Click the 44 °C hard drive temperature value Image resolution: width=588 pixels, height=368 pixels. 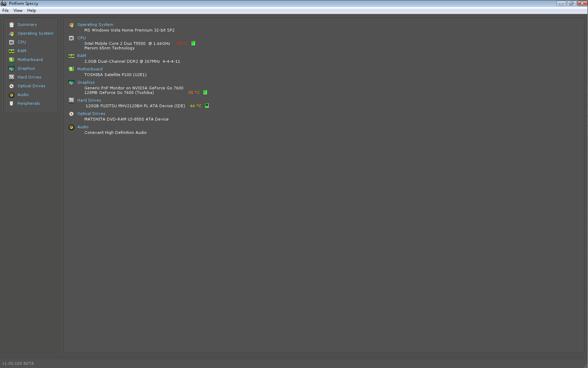(x=196, y=106)
